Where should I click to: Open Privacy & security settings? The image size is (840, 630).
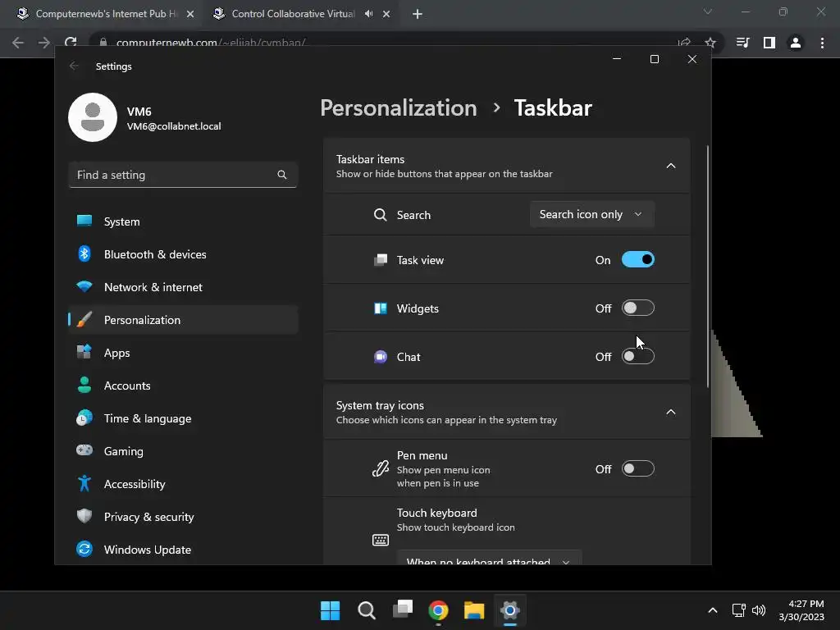click(x=183, y=517)
